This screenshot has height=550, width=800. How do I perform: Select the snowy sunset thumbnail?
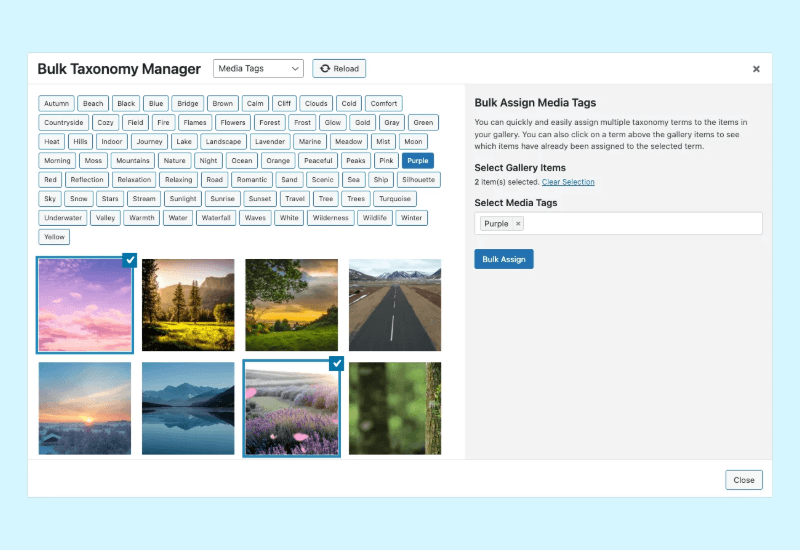coord(85,408)
